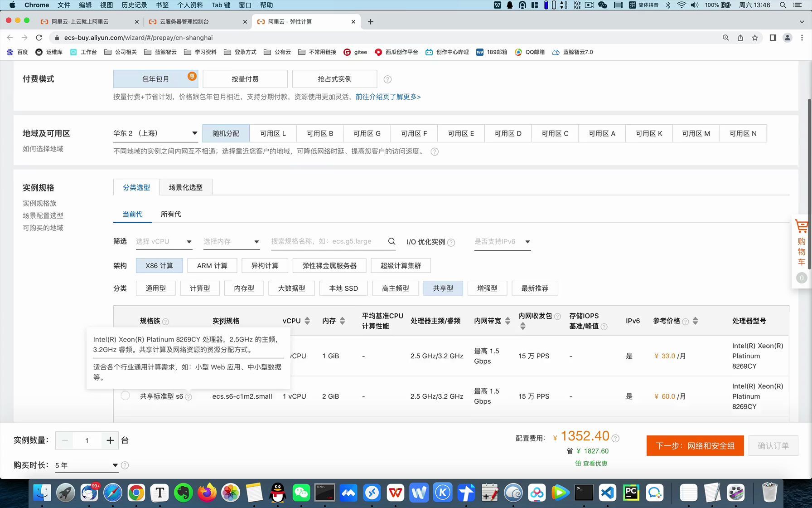812x508 pixels.
Task: Click the Chrome address bar URL
Action: click(138, 38)
